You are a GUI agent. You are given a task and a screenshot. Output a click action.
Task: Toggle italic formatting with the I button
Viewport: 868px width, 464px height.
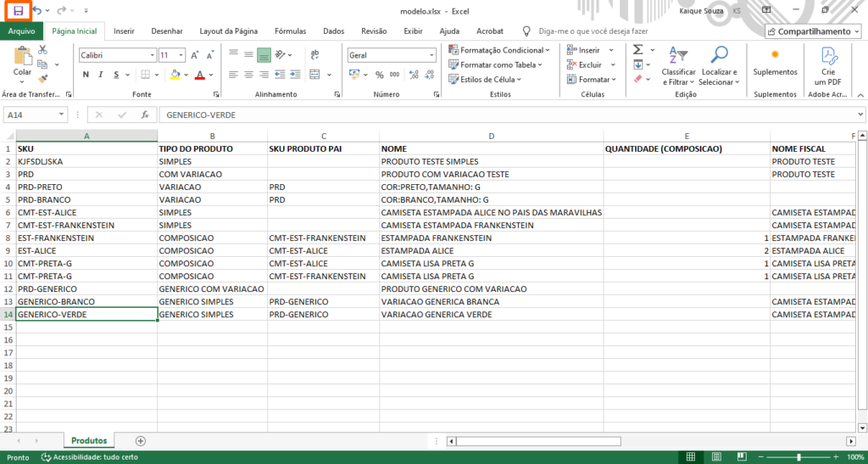pyautogui.click(x=101, y=75)
